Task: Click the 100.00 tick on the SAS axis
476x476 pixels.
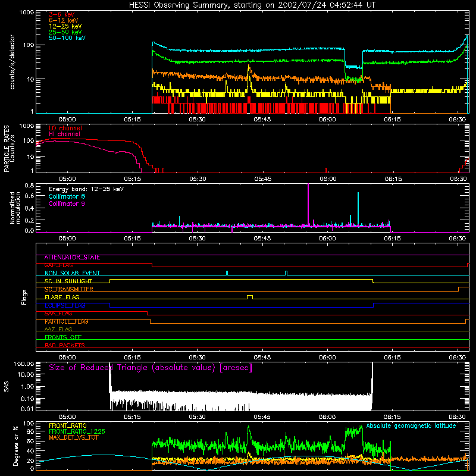Action: (x=24, y=364)
